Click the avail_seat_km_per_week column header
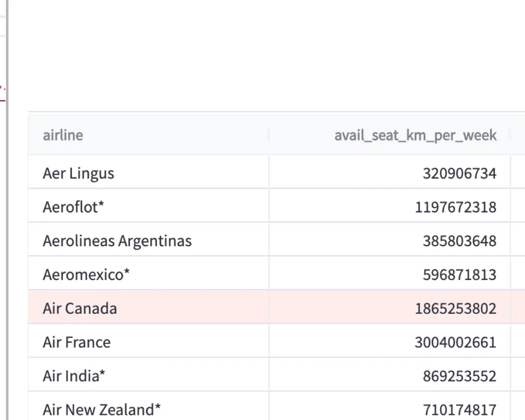 coord(415,135)
